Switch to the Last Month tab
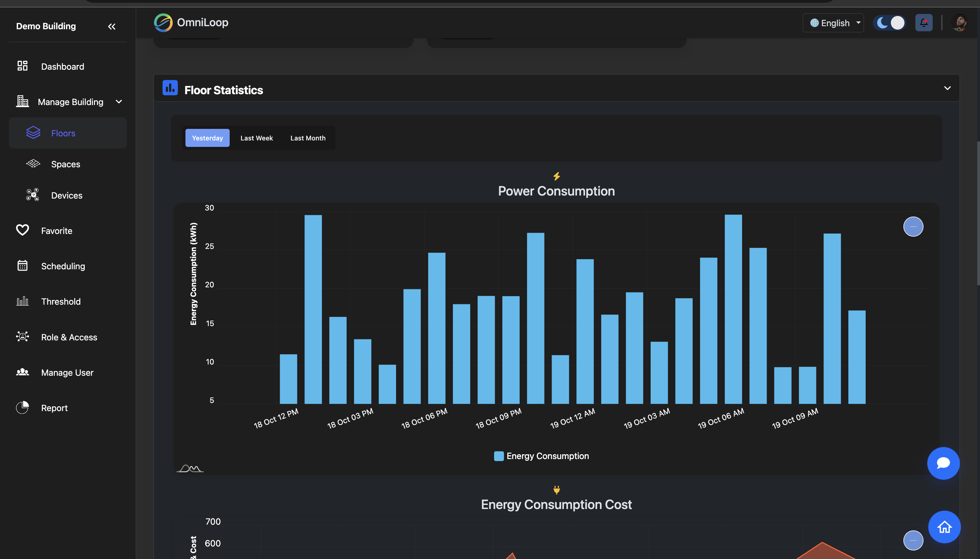980x559 pixels. pyautogui.click(x=308, y=138)
